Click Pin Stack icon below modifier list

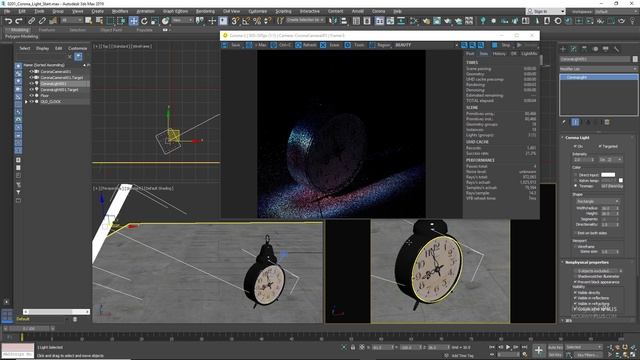pos(564,122)
